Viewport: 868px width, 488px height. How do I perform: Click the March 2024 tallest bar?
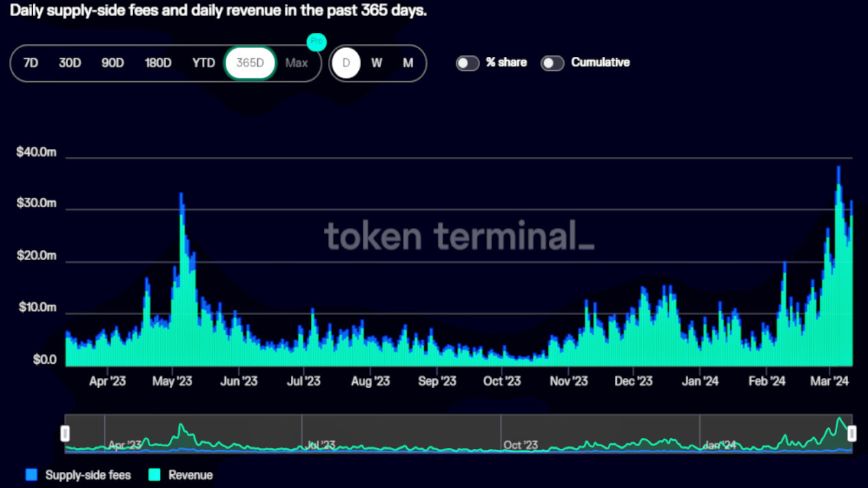click(838, 266)
